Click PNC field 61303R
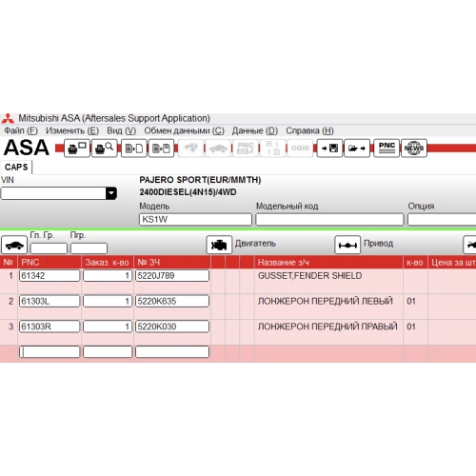The width and height of the screenshot is (476, 476). click(x=50, y=327)
